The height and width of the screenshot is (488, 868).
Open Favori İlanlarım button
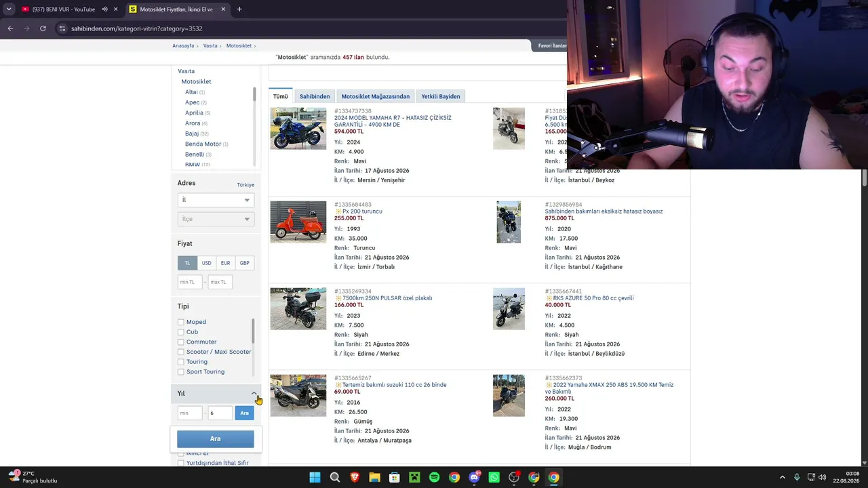(551, 45)
